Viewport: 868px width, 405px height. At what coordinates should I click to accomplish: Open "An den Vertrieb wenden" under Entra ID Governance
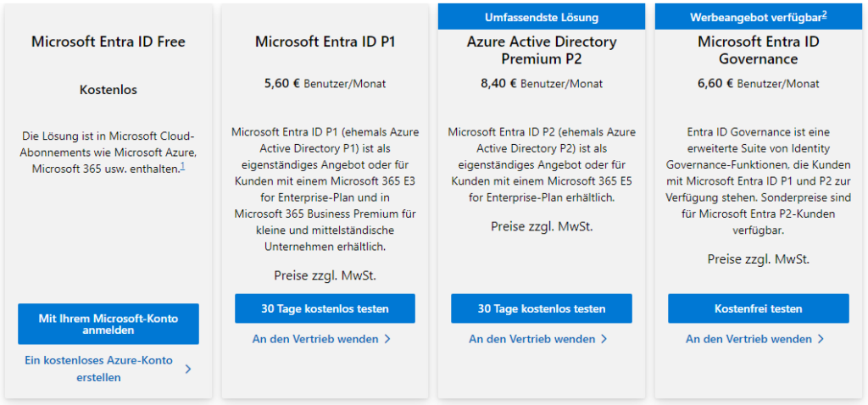(748, 339)
